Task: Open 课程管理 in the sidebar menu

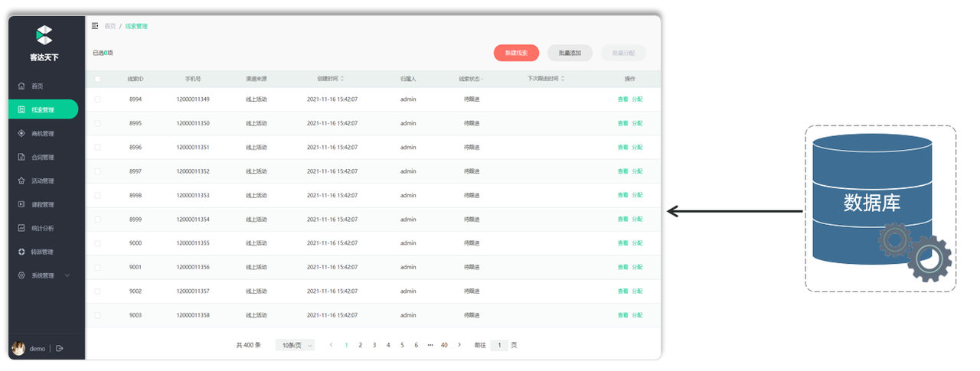Action: click(x=43, y=205)
